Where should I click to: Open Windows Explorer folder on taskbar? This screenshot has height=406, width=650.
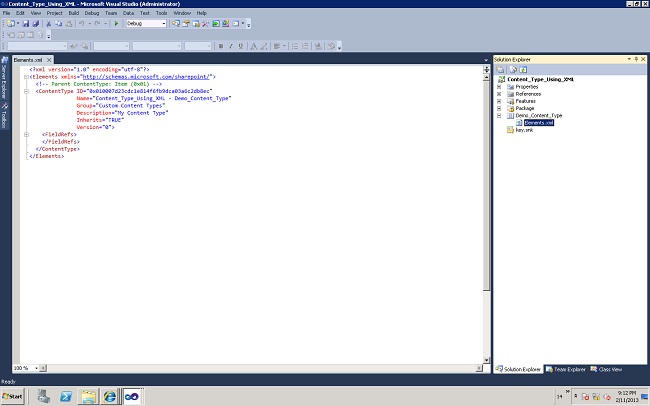(x=88, y=396)
